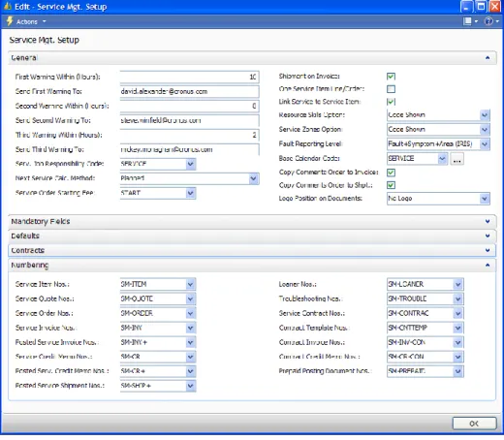Viewport: 504px width, 440px height.
Task: Open Loaner Nos. dropdown
Action: click(x=457, y=284)
